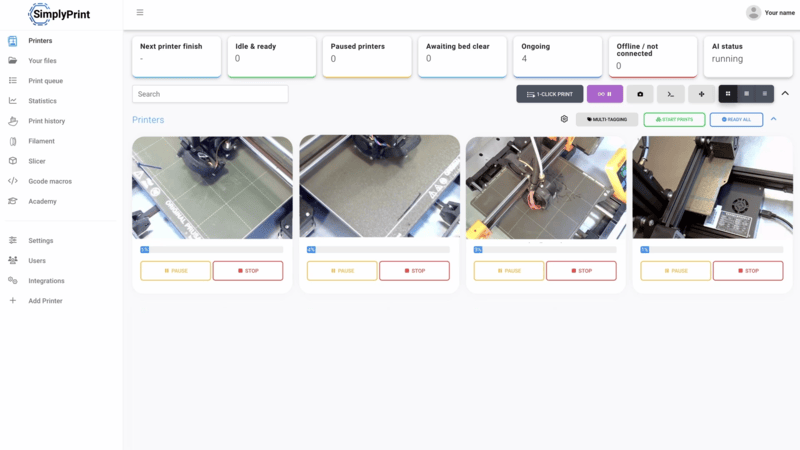Open the Your name account menu
Image resolution: width=800 pixels, height=450 pixels.
[x=770, y=13]
